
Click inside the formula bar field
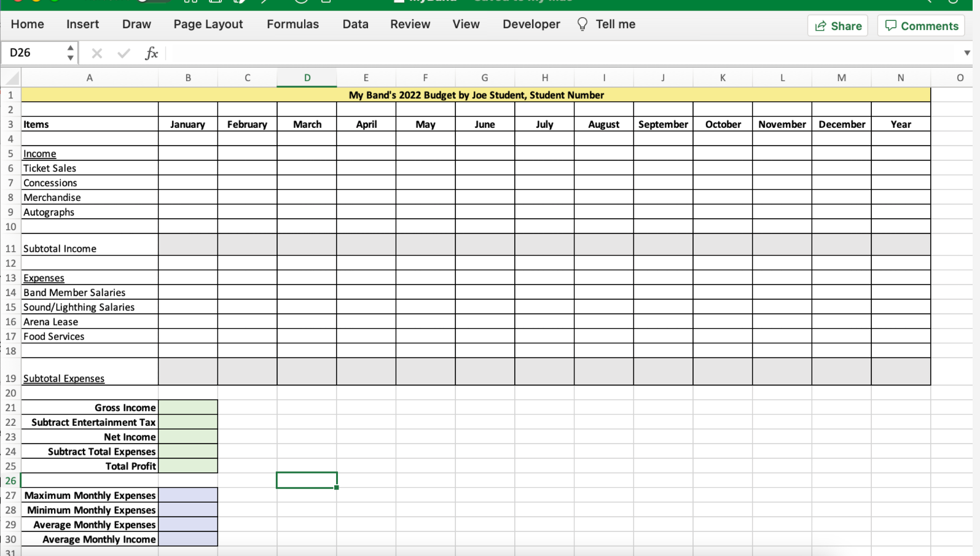562,53
